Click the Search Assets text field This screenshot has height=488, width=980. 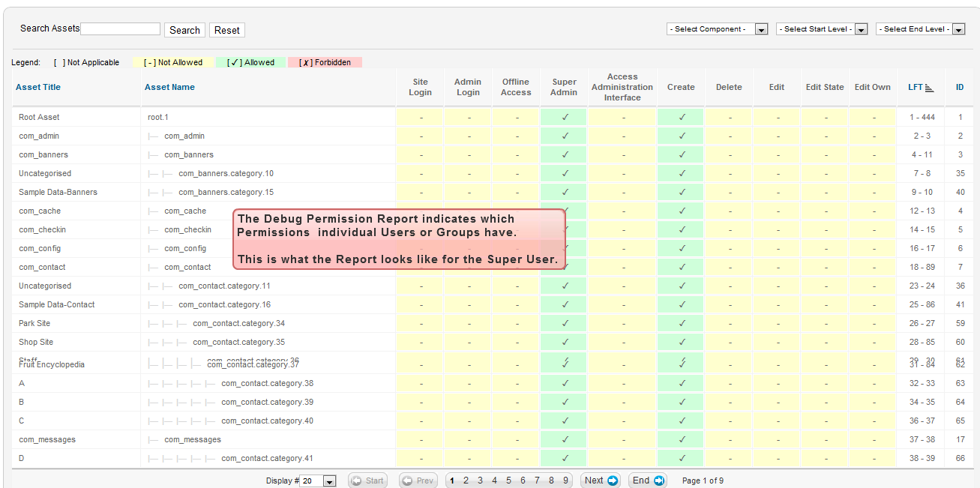121,28
